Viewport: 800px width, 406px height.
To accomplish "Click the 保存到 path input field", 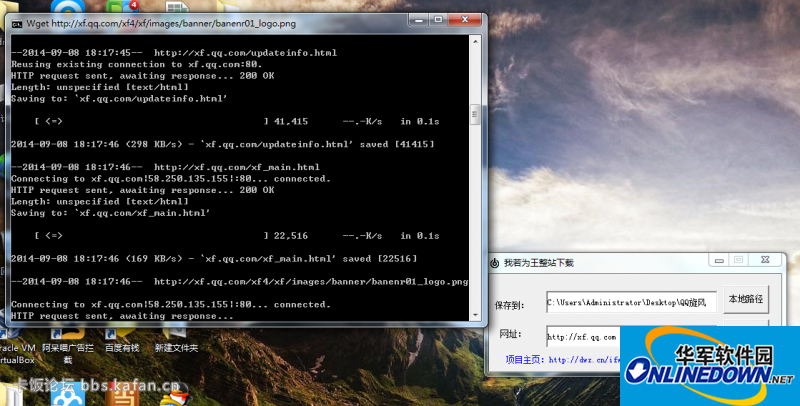I will (631, 302).
